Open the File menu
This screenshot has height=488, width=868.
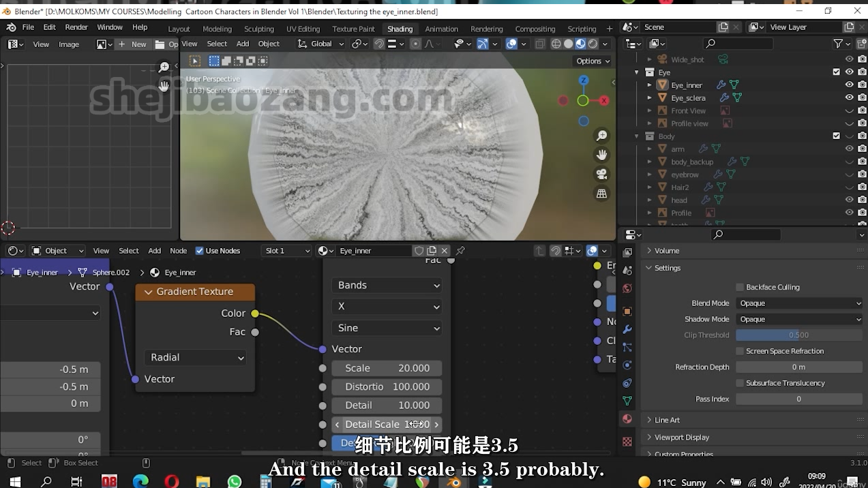click(28, 27)
